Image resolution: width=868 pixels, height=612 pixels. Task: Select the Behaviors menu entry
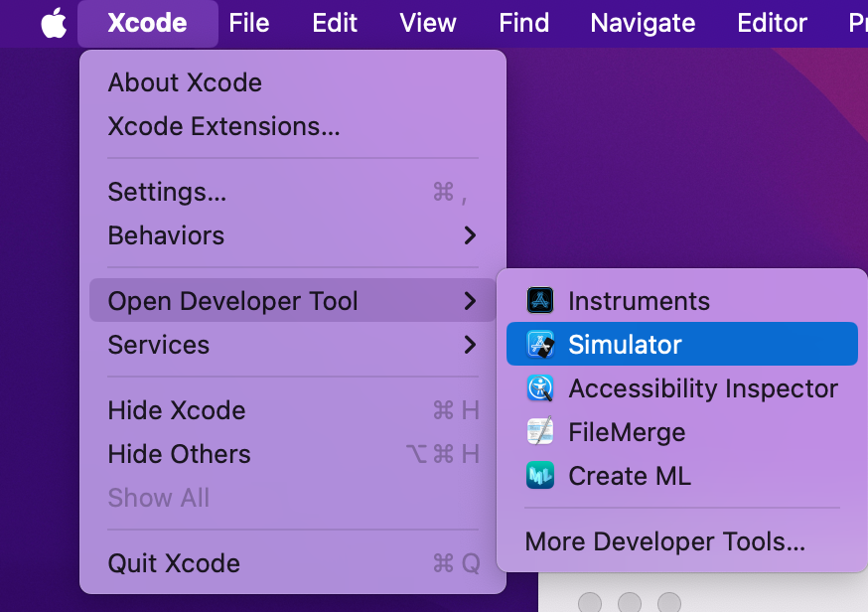click(x=293, y=235)
